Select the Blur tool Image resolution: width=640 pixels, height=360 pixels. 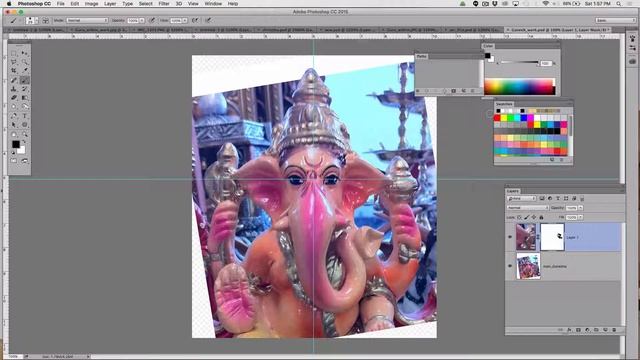coord(14,107)
